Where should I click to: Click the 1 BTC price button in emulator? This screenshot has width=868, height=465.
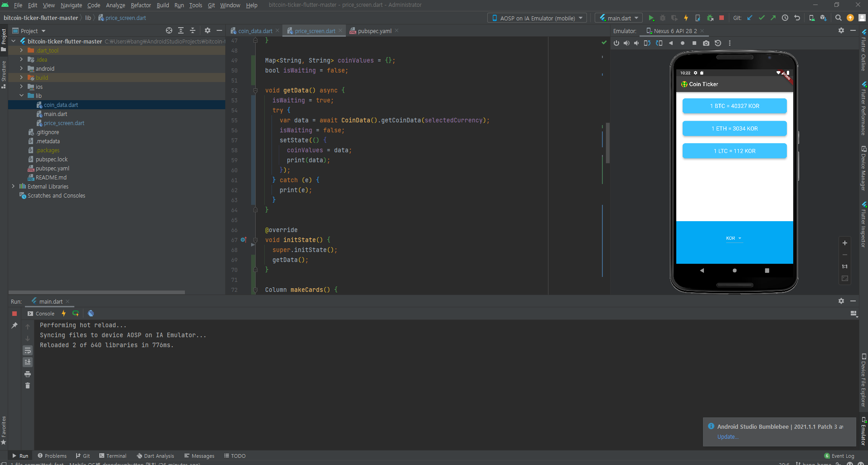(734, 106)
